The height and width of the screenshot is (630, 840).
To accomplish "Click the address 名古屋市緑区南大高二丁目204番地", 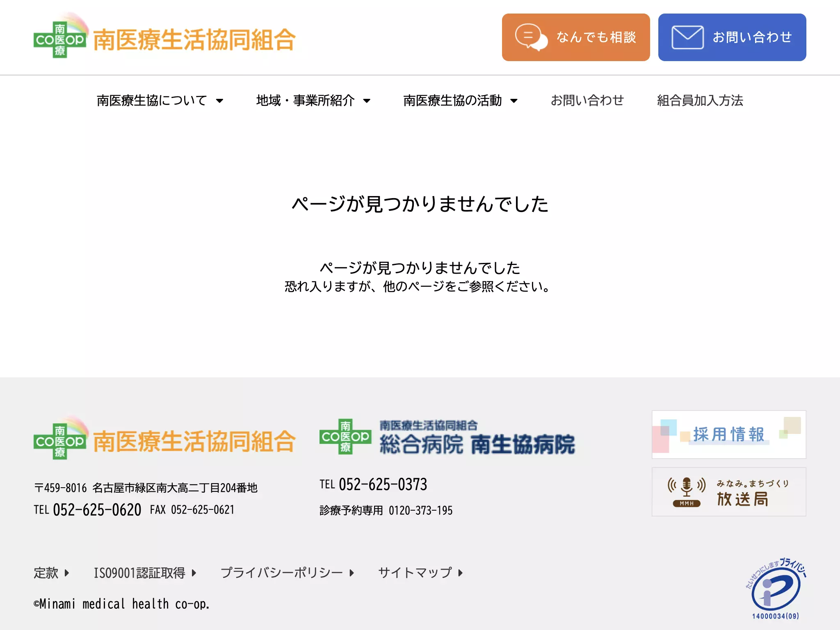I will tap(175, 488).
